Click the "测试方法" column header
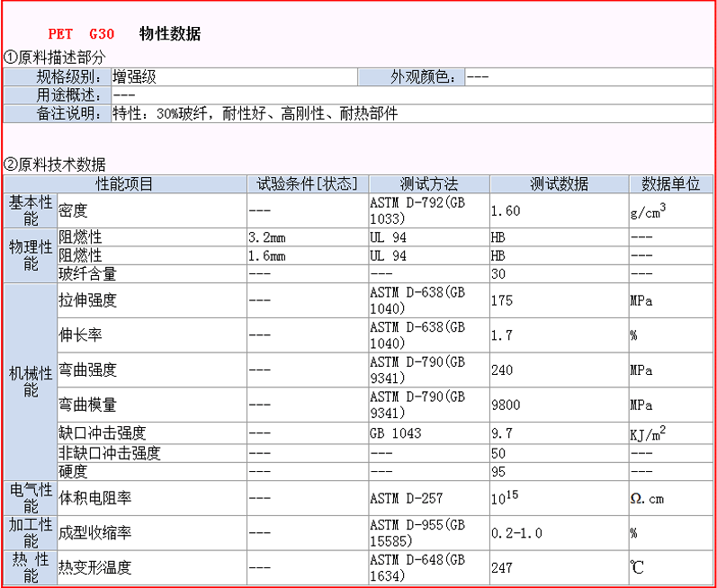 [x=427, y=183]
